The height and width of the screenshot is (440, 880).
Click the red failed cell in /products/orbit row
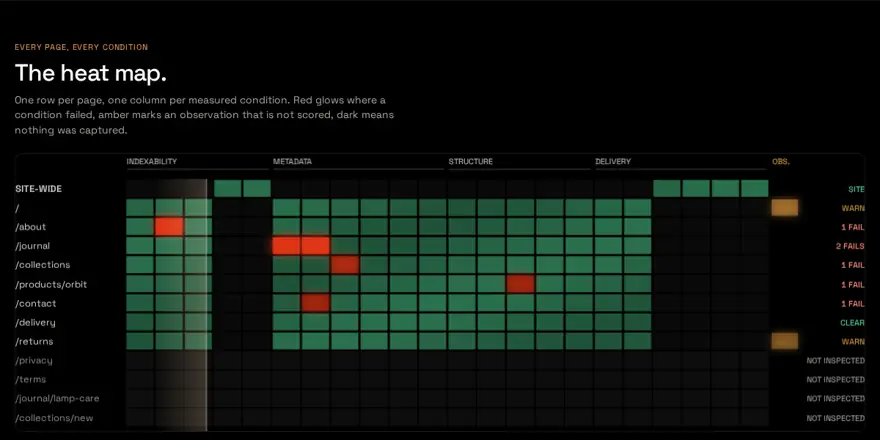[520, 284]
